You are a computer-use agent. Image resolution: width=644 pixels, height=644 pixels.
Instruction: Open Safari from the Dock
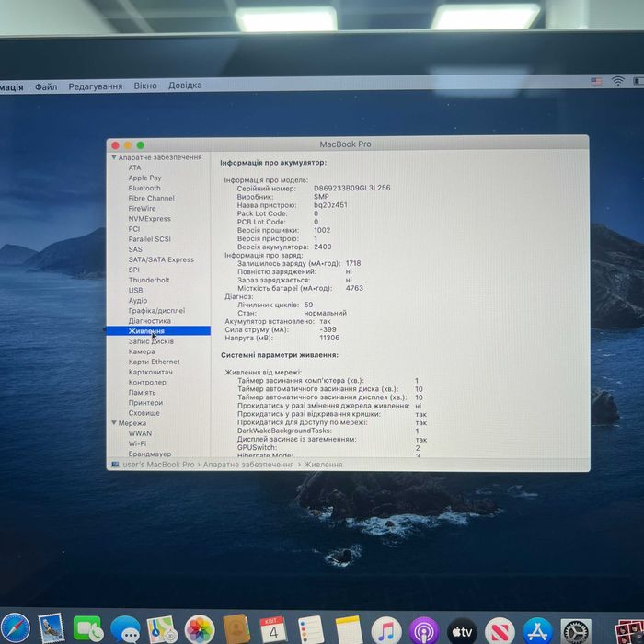pyautogui.click(x=15, y=627)
